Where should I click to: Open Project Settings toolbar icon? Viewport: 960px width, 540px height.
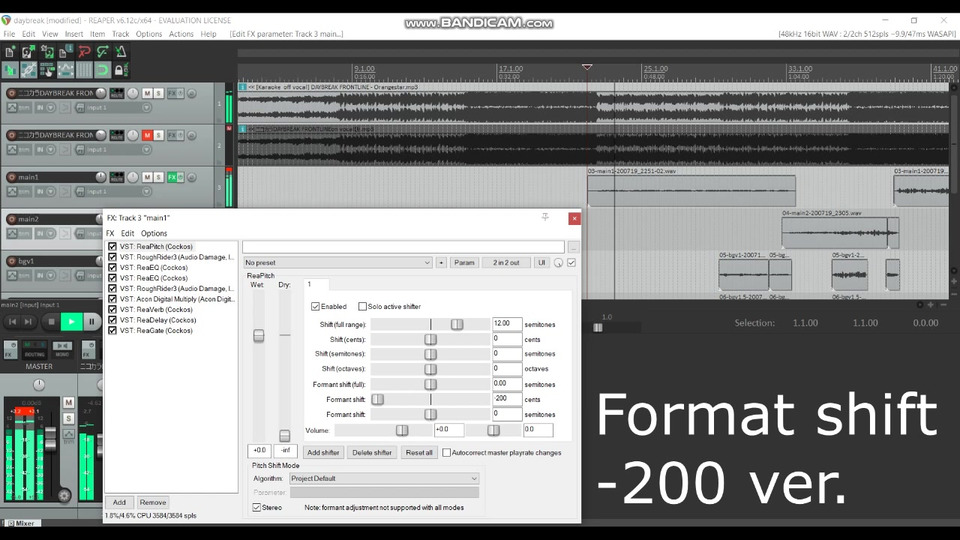click(65, 52)
